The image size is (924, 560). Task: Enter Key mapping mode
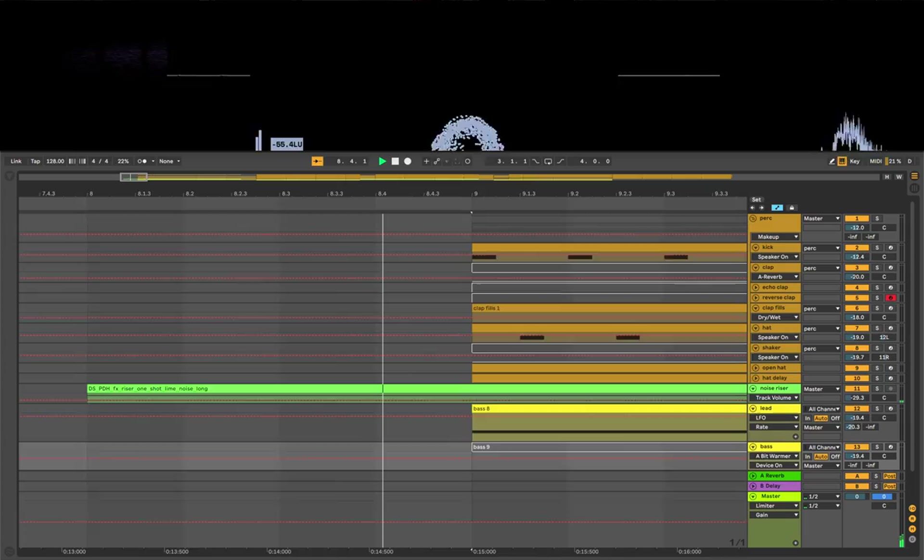coord(854,161)
